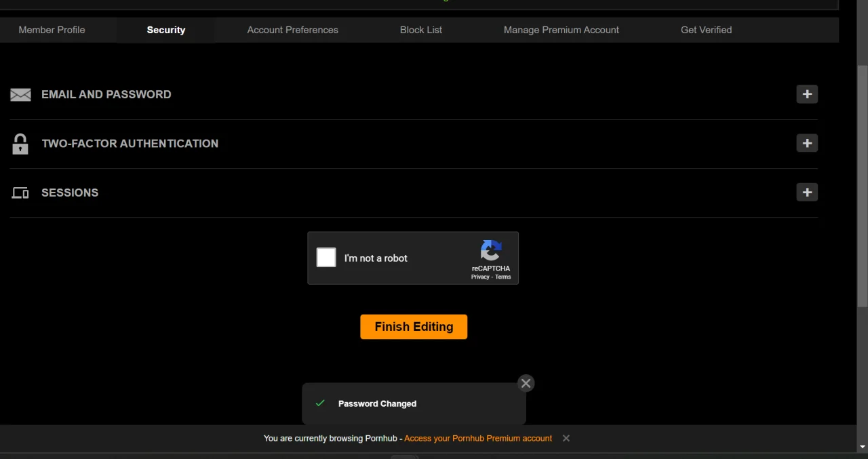Check the I'm not a robot box
Screen dimensions: 868x459
[326, 258]
